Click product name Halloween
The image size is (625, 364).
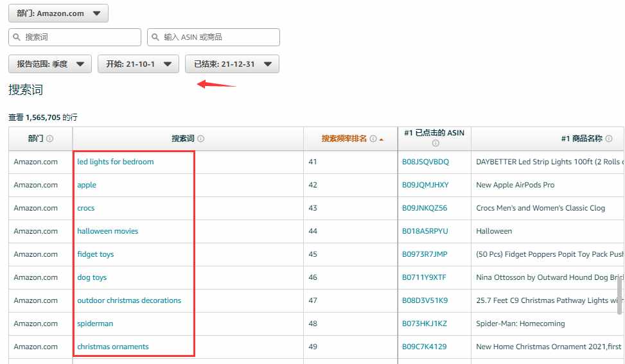[494, 231]
